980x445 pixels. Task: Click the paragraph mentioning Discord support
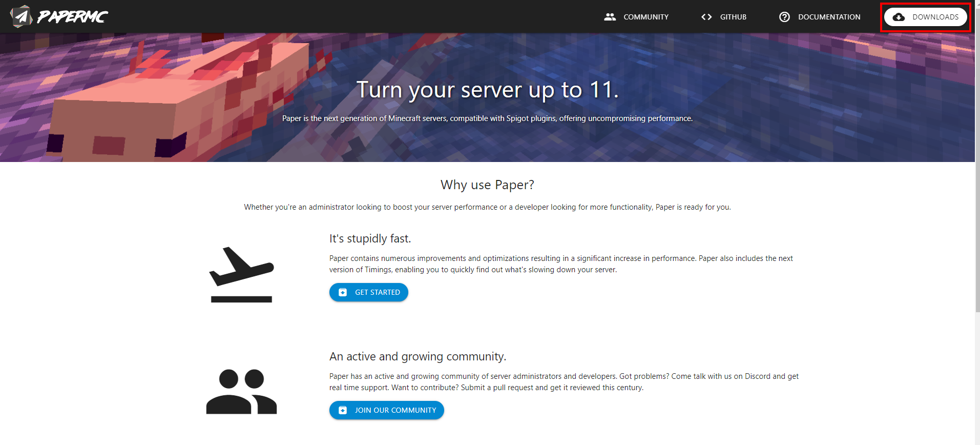[564, 382]
